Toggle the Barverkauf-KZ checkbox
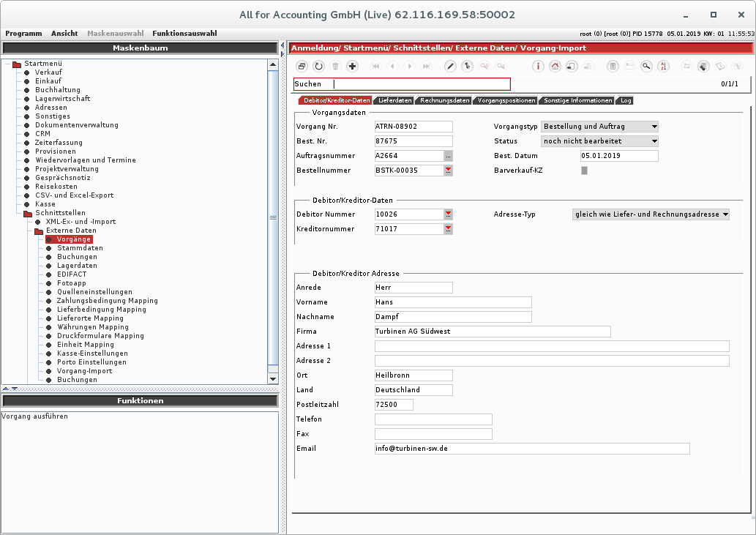This screenshot has width=756, height=535. (x=584, y=171)
